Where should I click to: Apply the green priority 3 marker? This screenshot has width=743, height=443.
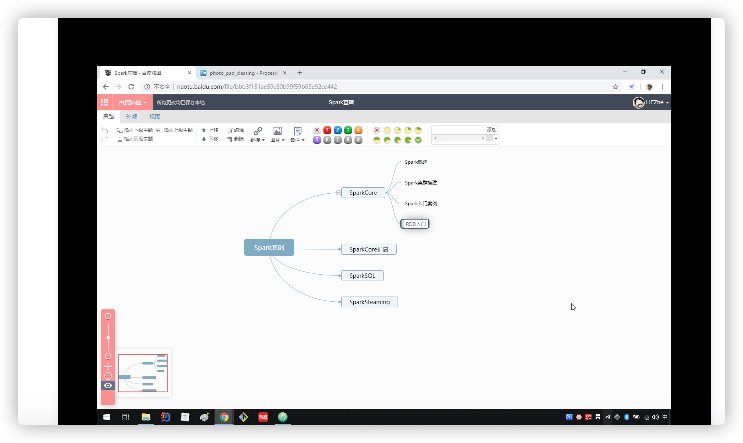click(348, 130)
